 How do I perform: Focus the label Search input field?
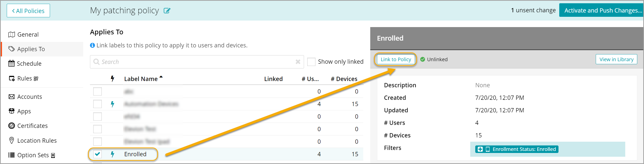pyautogui.click(x=195, y=62)
